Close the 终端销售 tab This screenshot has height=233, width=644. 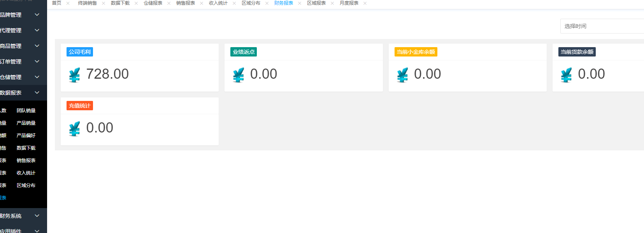pos(104,3)
